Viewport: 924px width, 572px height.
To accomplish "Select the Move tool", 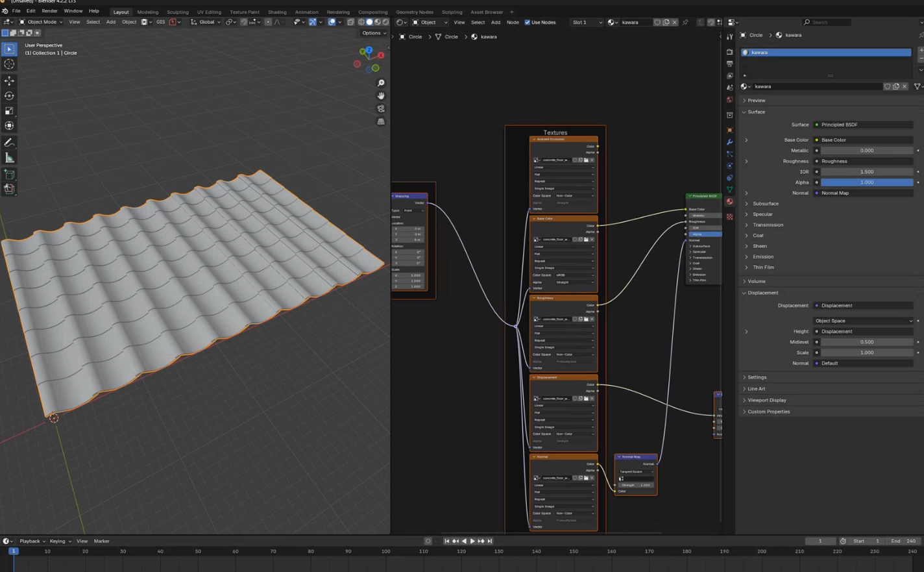I will (9, 81).
